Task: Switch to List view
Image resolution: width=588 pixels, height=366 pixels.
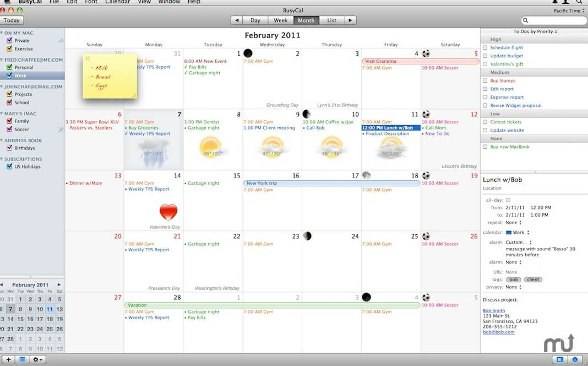Action: 331,20
